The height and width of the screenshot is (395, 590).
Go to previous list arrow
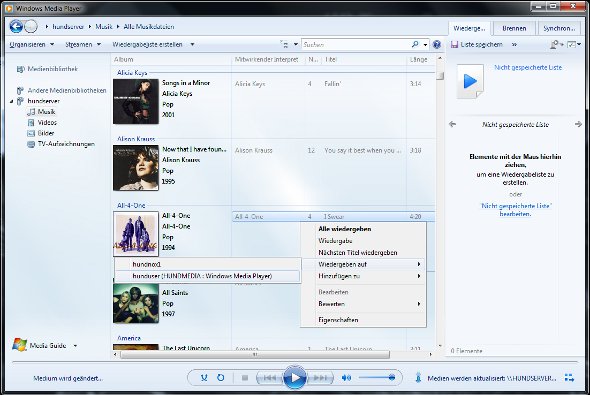[x=453, y=124]
